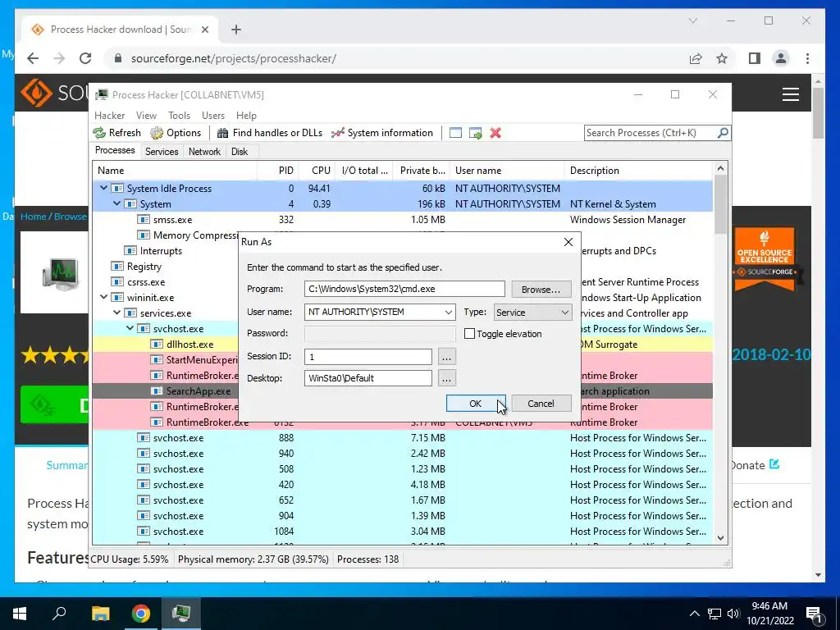Switch to the Disk tab

240,152
